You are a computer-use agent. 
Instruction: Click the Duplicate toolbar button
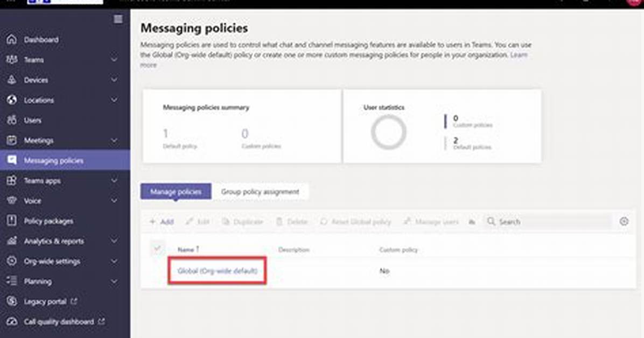[242, 222]
